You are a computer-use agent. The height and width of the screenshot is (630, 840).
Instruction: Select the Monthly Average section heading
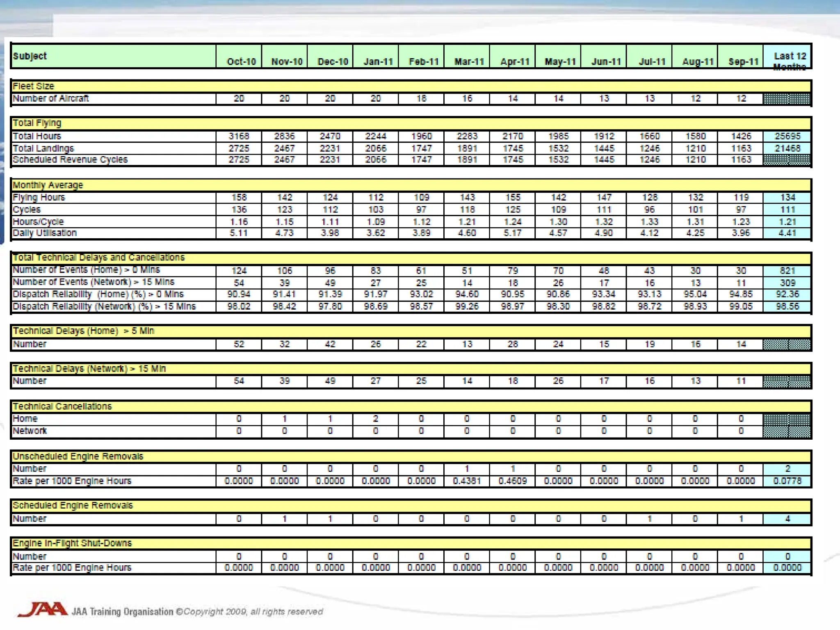(x=48, y=185)
